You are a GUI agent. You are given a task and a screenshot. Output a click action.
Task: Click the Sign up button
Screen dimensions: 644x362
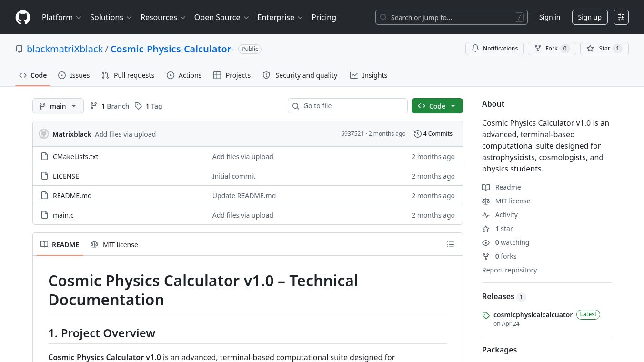click(x=590, y=17)
